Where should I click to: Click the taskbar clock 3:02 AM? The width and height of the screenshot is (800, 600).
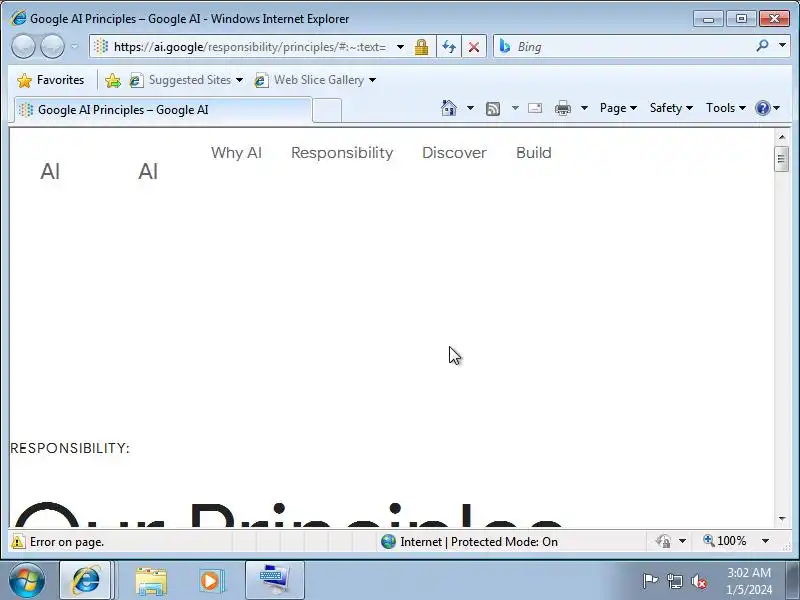[x=748, y=572]
